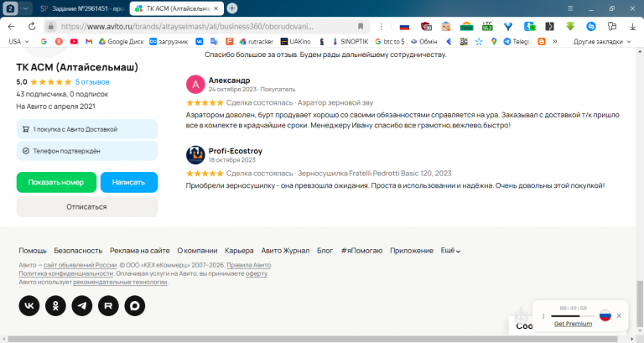Open the Yandex bookmark icon
The height and width of the screenshot is (343, 644).
(x=59, y=41)
